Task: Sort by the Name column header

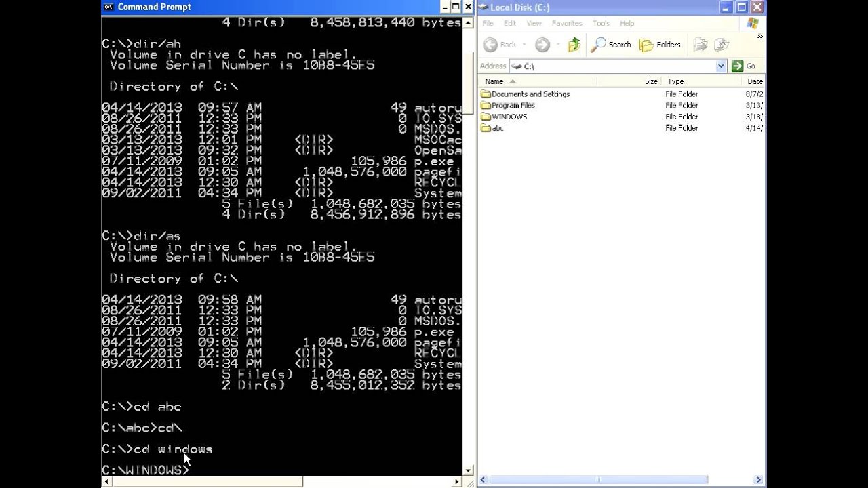Action: pos(538,81)
